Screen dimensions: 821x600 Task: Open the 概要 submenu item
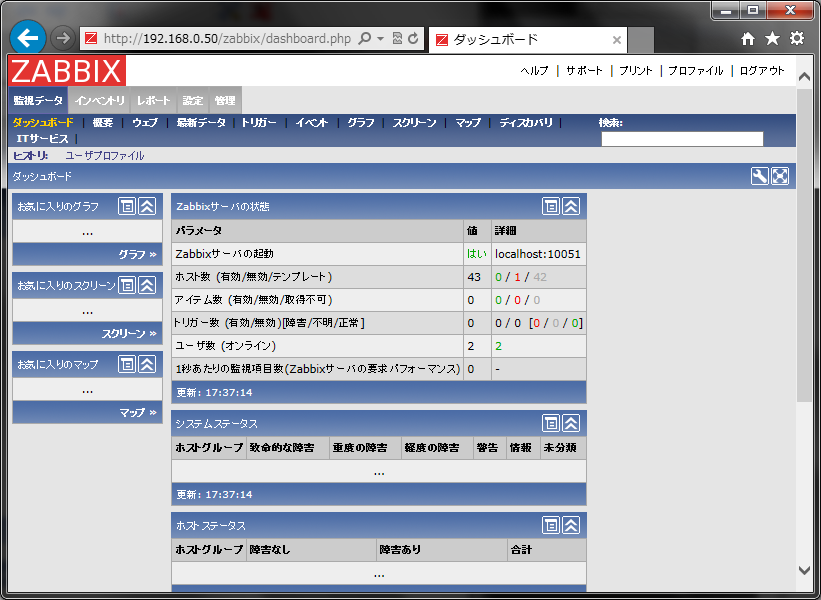click(x=103, y=123)
